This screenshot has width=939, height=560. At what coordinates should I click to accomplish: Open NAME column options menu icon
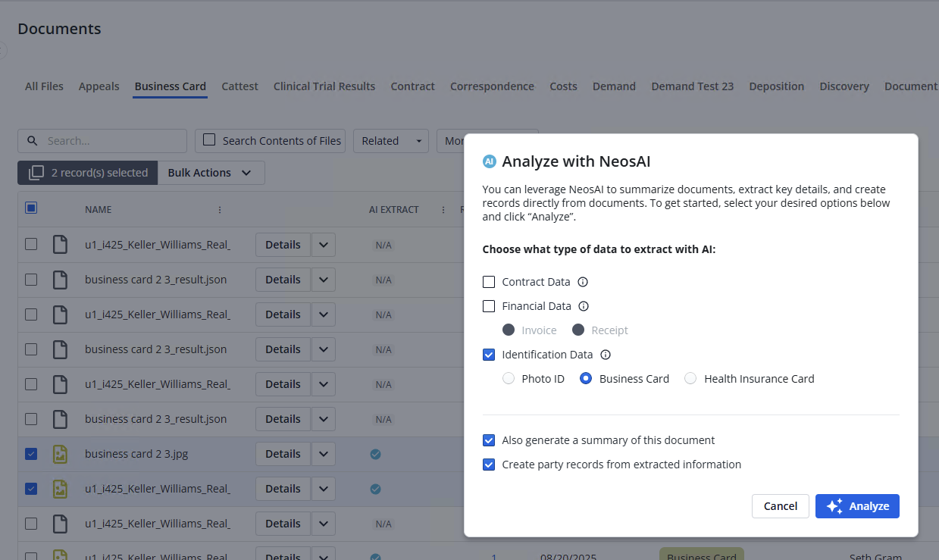tap(220, 210)
